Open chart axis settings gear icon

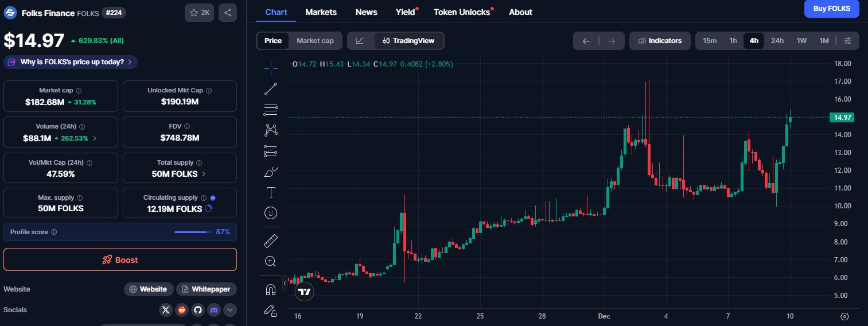click(x=844, y=316)
